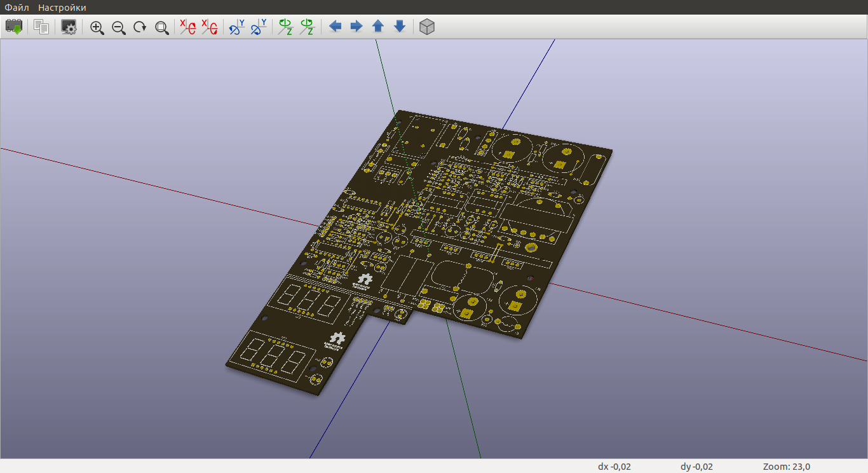Open the Настройки menu
Viewport: 868px width, 473px height.
coord(62,8)
